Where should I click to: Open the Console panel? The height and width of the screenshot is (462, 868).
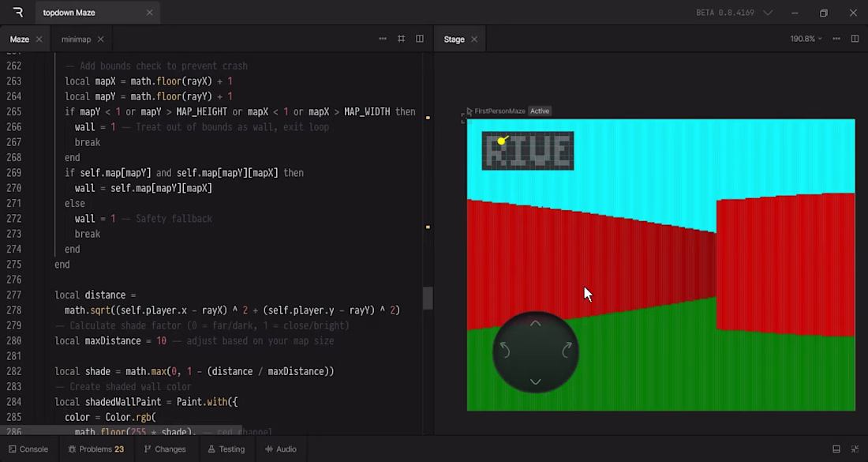pyautogui.click(x=28, y=449)
